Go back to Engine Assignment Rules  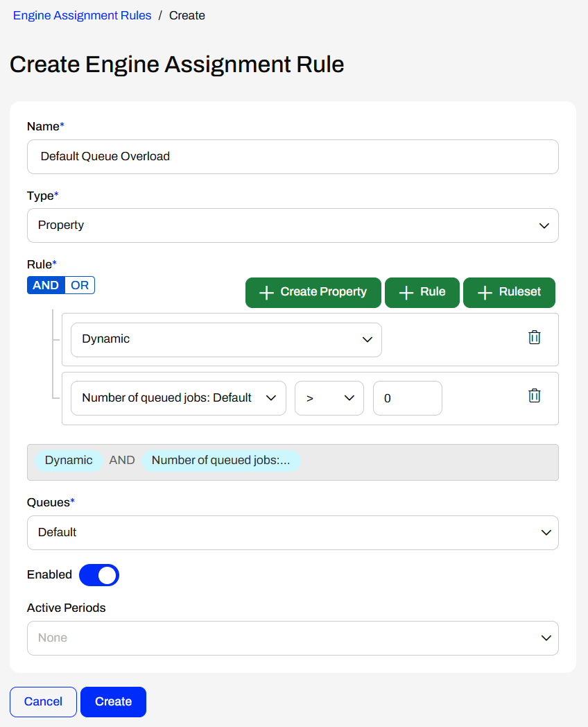(x=82, y=15)
